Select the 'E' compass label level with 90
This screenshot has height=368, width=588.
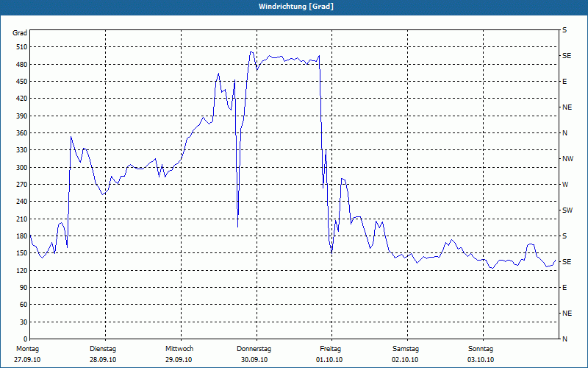click(x=564, y=288)
